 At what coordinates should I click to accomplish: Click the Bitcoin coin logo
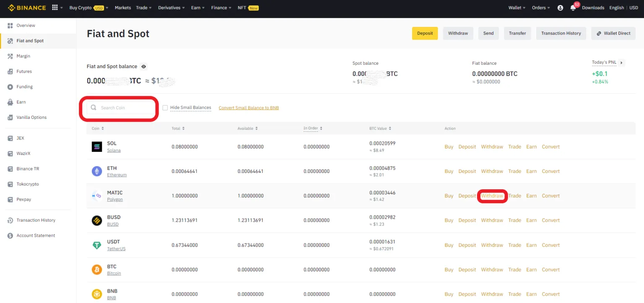coord(97,269)
